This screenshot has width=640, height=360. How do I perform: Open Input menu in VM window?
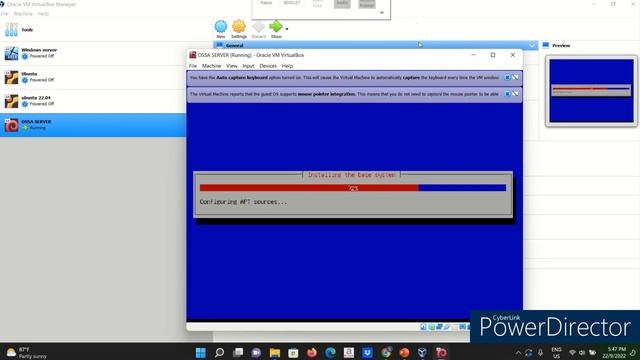coord(248,66)
